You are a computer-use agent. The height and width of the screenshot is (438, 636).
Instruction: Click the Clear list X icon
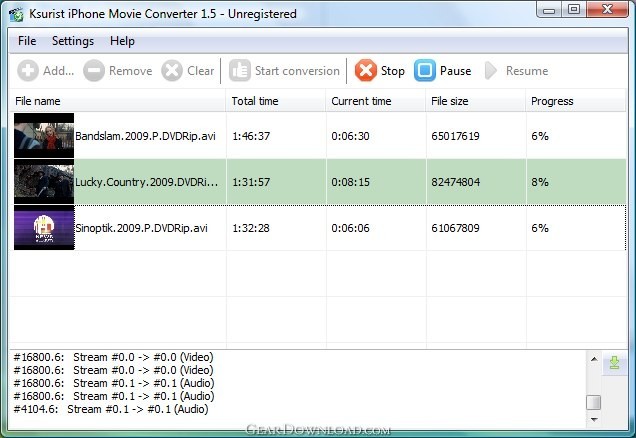172,71
